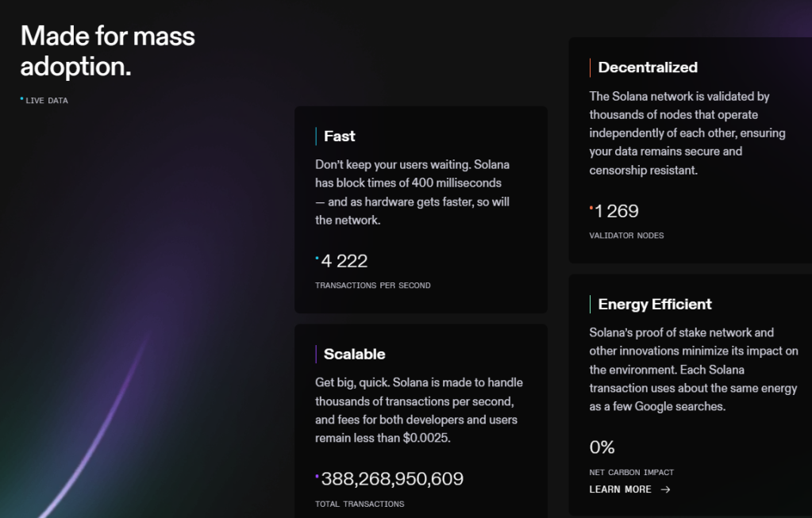Click the Validator Nodes caption
The image size is (812, 518).
(626, 236)
